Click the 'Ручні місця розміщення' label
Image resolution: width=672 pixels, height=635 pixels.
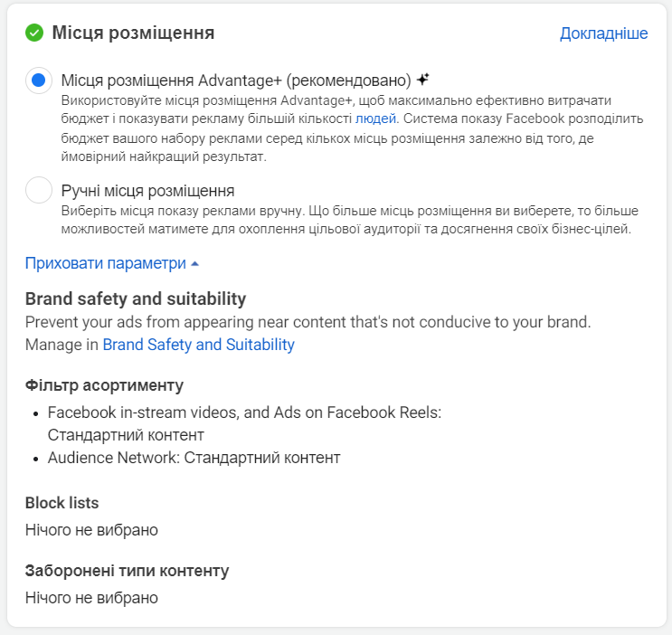tap(148, 191)
